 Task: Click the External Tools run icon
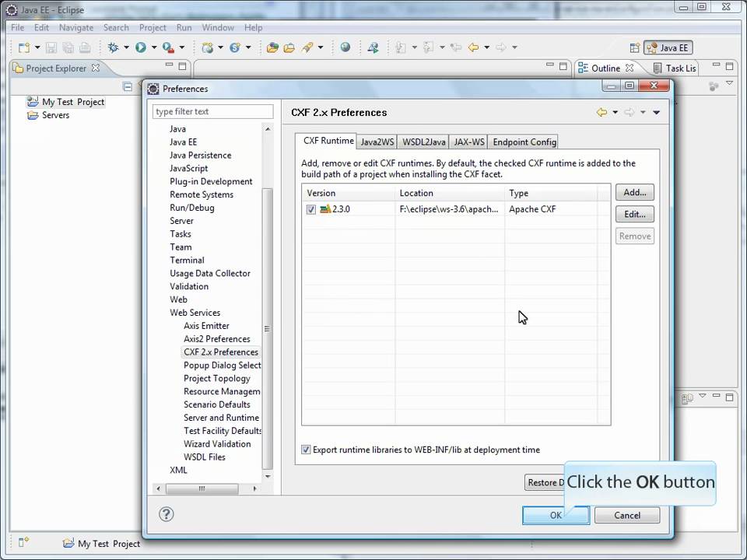168,47
